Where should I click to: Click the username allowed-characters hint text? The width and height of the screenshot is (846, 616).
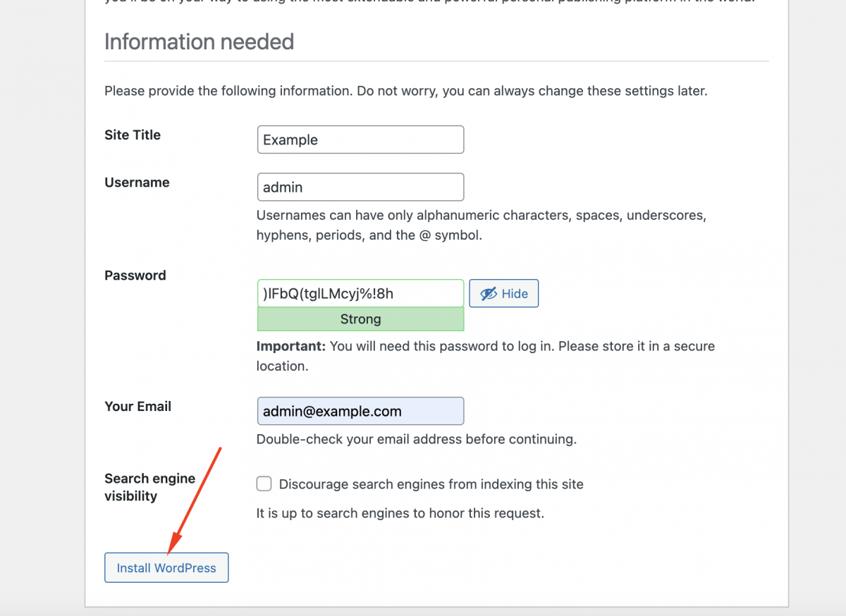pos(482,225)
